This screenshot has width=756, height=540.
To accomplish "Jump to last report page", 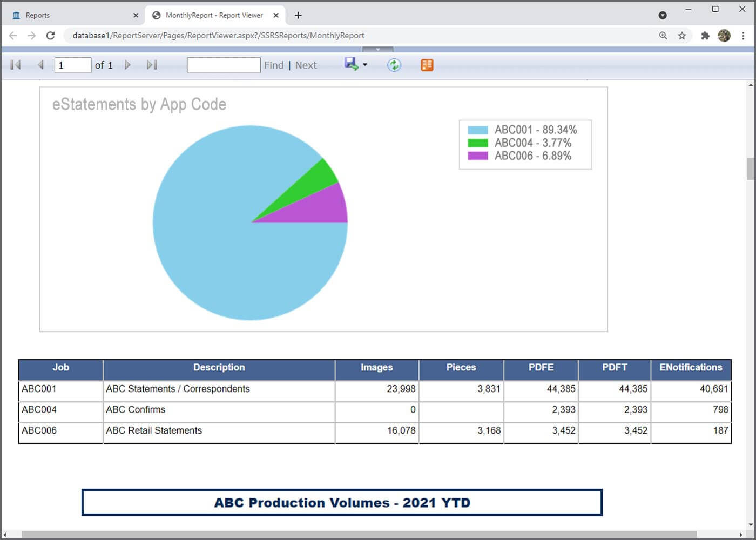I will pyautogui.click(x=152, y=65).
